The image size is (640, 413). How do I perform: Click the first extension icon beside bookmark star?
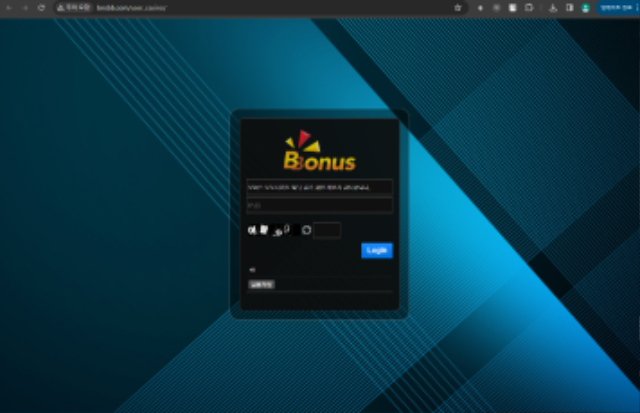tap(480, 7)
